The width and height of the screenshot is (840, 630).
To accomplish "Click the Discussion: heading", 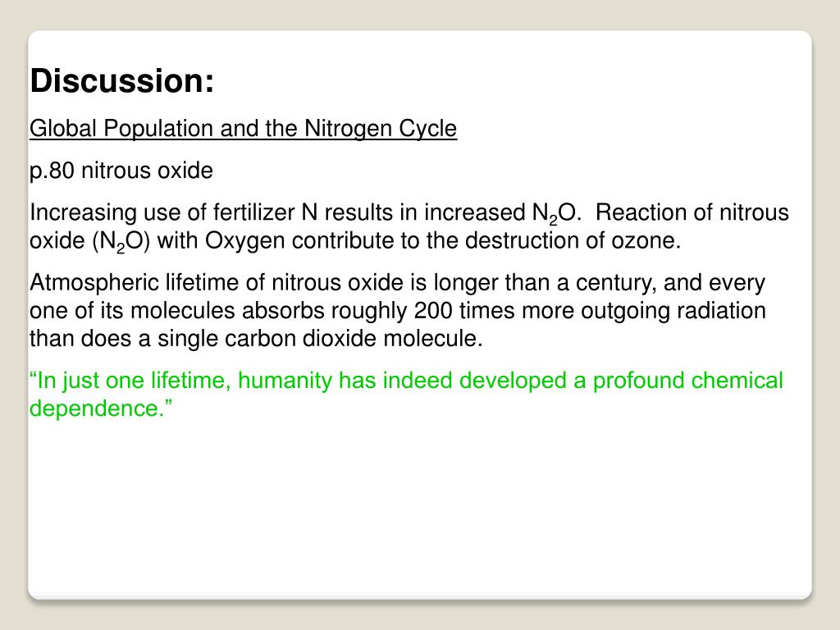I will 122,81.
